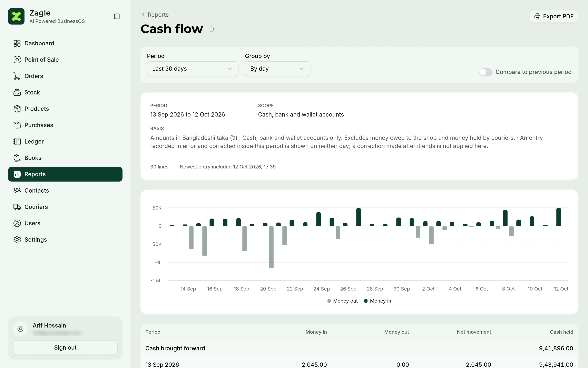Collapse the sidebar panel icon

pos(117,16)
